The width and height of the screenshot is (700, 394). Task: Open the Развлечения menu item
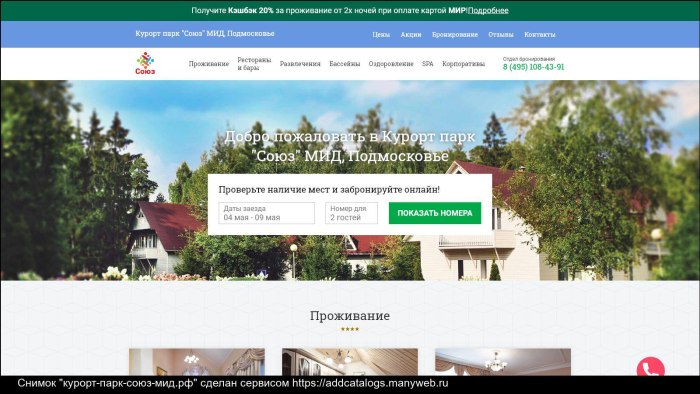coord(300,64)
